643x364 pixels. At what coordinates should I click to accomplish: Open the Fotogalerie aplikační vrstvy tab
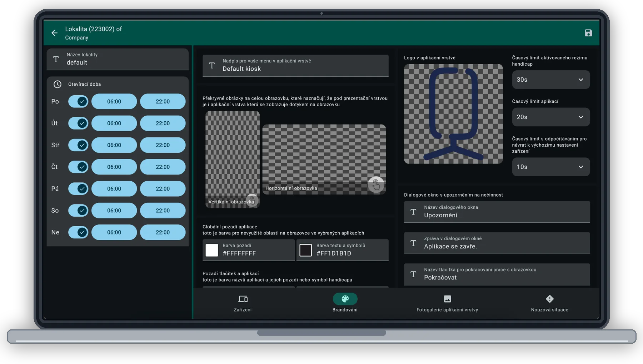[447, 303]
